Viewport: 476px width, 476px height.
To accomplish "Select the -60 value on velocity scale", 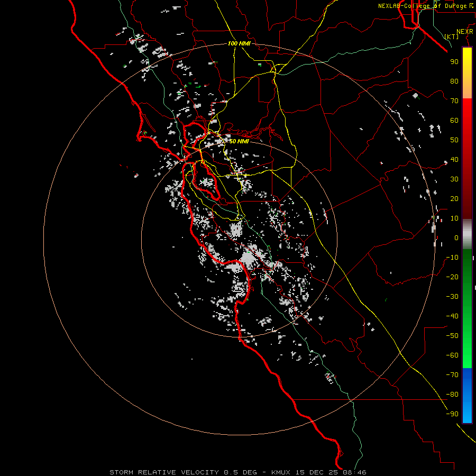I will [x=452, y=355].
